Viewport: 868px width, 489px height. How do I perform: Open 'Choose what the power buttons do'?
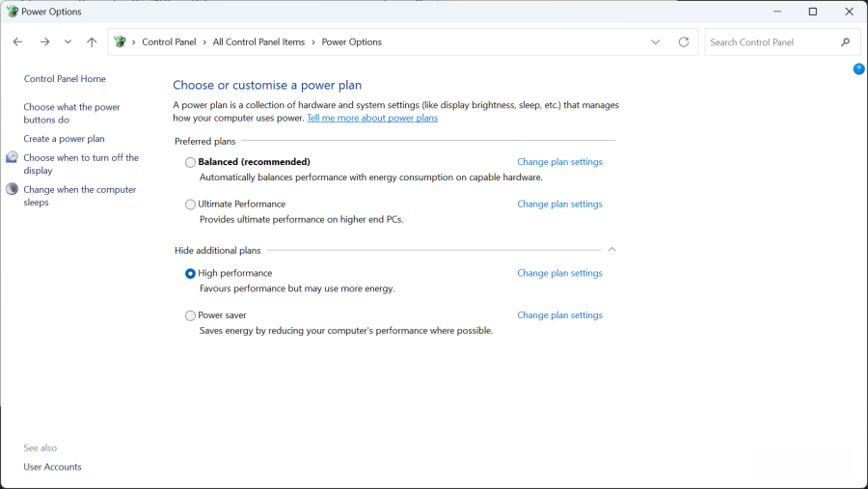click(71, 113)
